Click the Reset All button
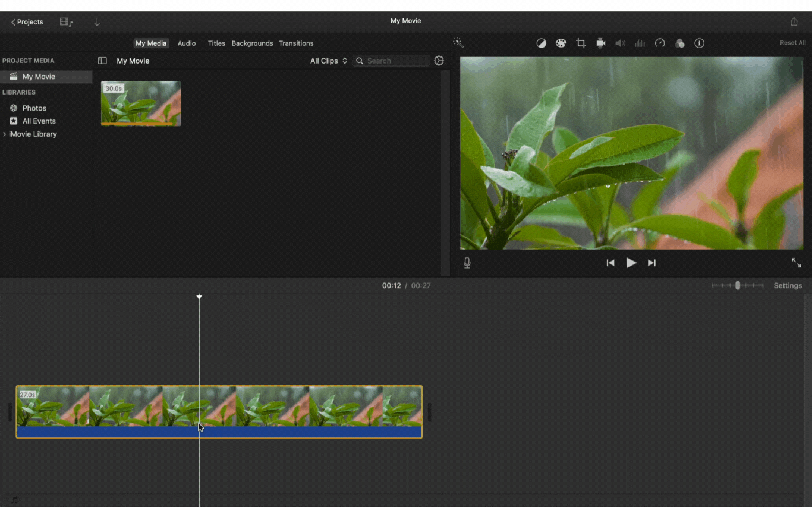The height and width of the screenshot is (507, 812). click(x=793, y=42)
